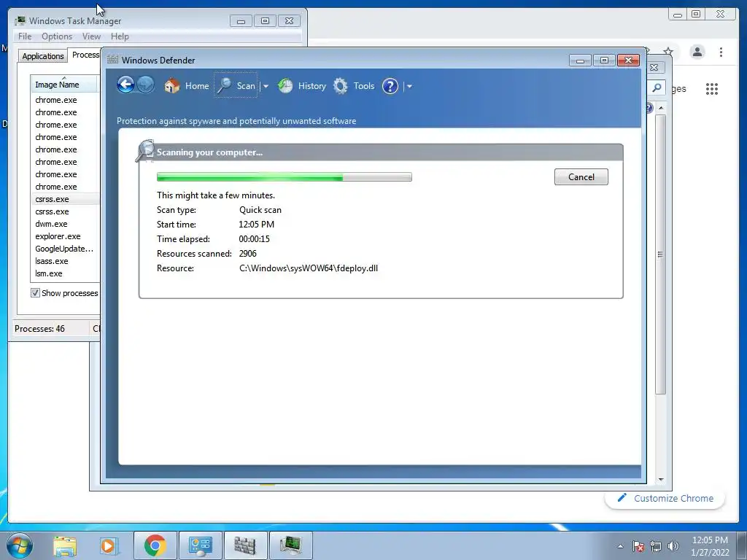Select dwm.exe in the process list
This screenshot has width=747, height=560.
(x=65, y=224)
